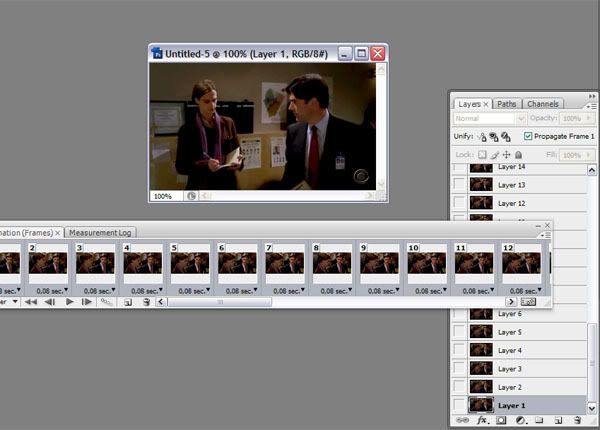Viewport: 600px width, 430px height.
Task: Duplicate the selected animation frame
Action: (128, 302)
